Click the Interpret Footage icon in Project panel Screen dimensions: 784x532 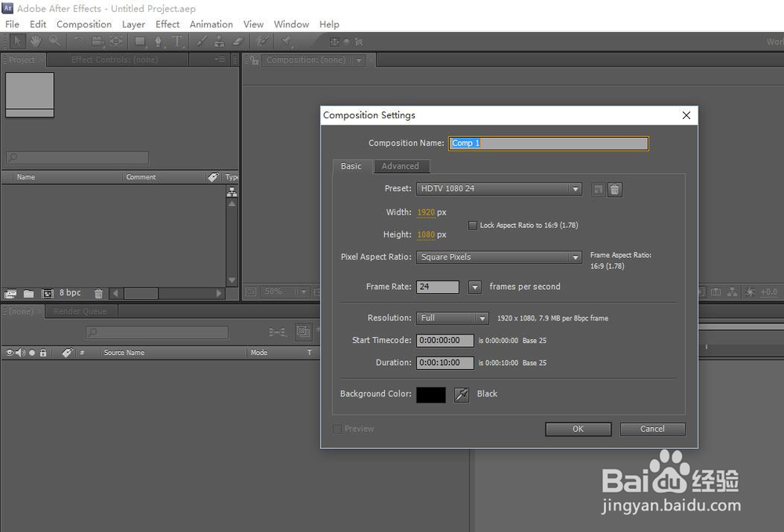(x=10, y=294)
